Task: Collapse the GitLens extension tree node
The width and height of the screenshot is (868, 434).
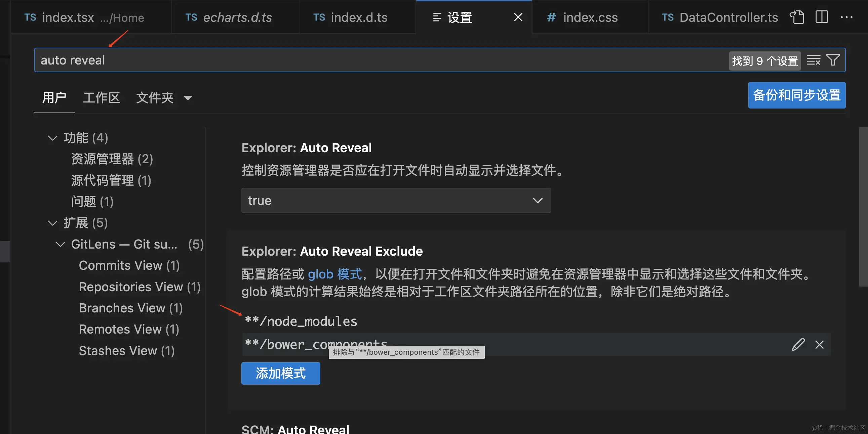Action: click(60, 245)
